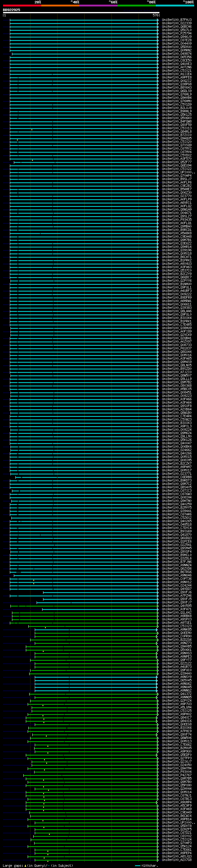
Task: Open hit UniRef100_Q76HL9
Action: [x=176, y=94]
